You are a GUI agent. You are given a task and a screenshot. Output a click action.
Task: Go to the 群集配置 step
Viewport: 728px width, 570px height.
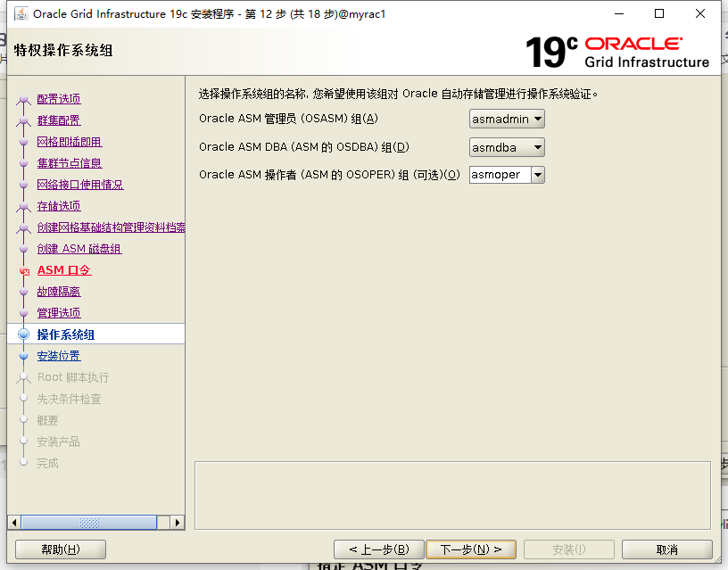(59, 120)
